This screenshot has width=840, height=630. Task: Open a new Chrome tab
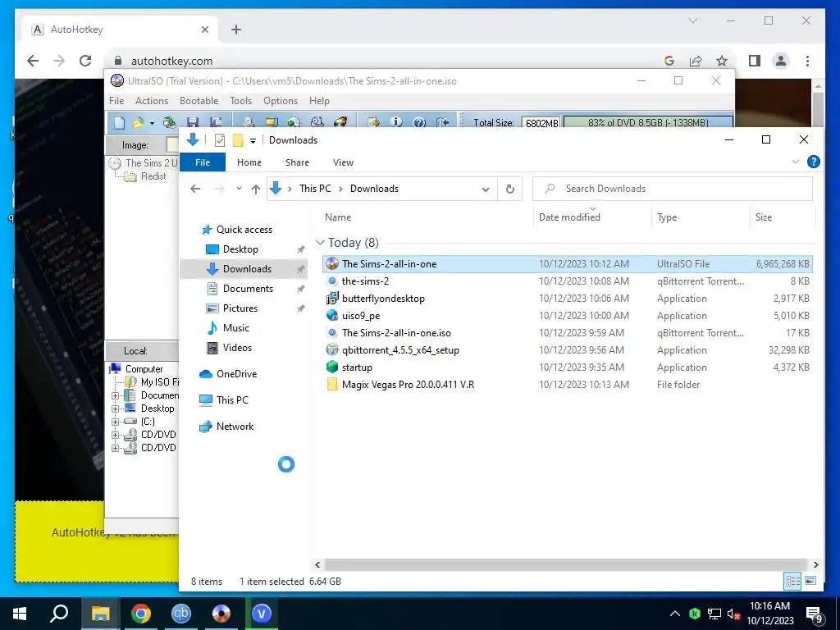[x=236, y=30]
